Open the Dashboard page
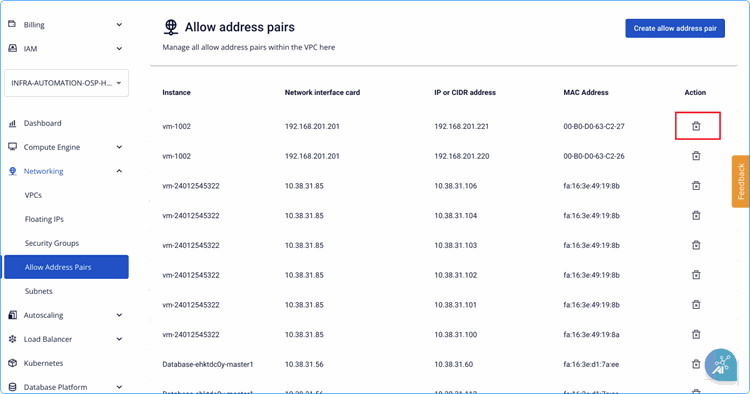Image resolution: width=750 pixels, height=394 pixels. tap(43, 123)
